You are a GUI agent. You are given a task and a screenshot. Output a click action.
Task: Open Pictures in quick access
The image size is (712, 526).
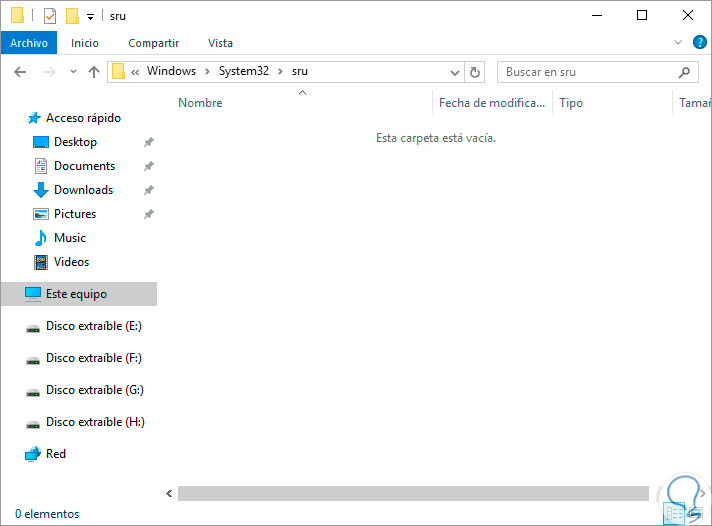click(x=75, y=214)
